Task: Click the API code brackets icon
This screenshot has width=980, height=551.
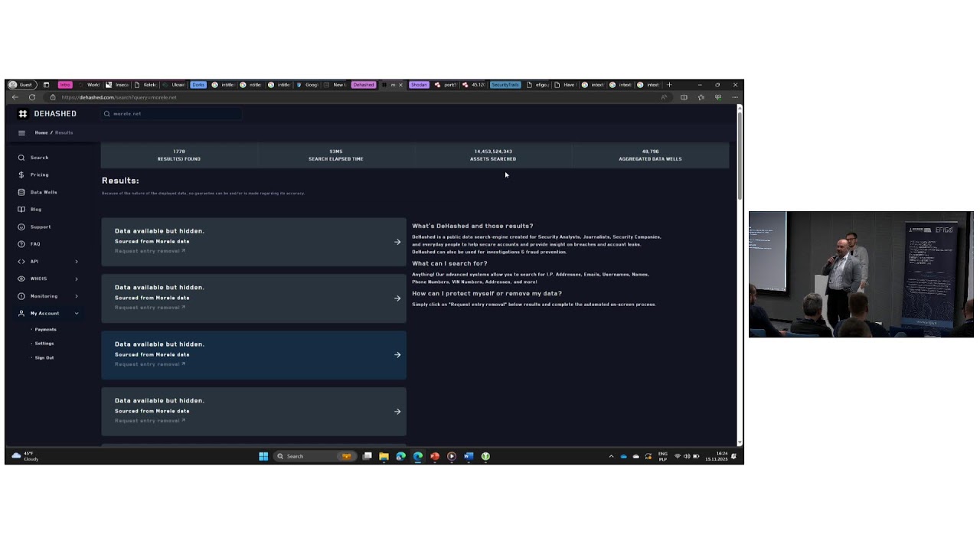Action: [21, 262]
